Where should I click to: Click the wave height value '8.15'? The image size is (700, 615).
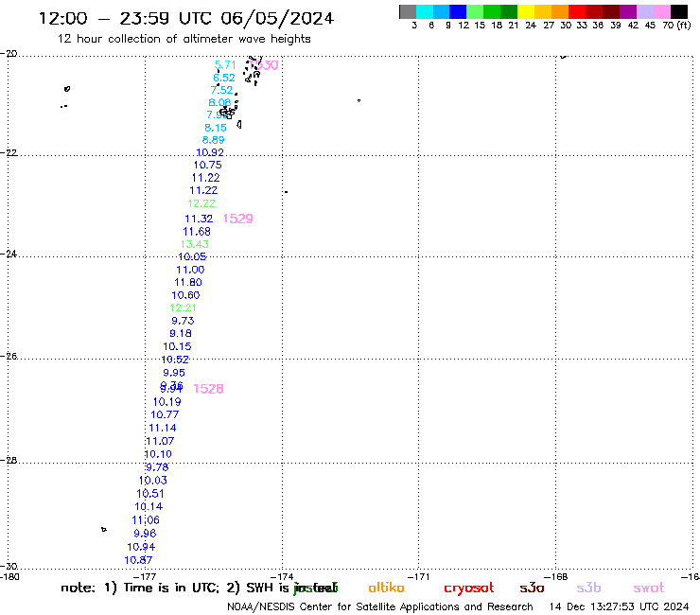coord(215,128)
